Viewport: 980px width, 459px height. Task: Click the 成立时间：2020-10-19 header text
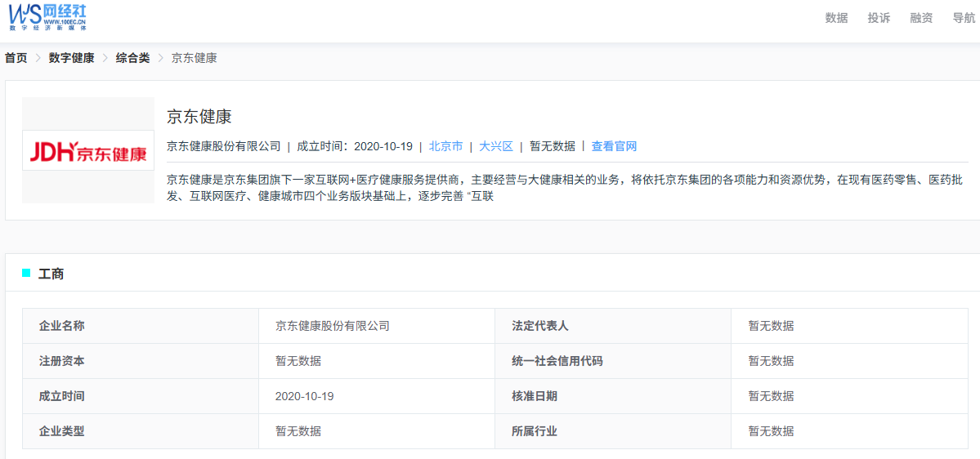pos(355,147)
